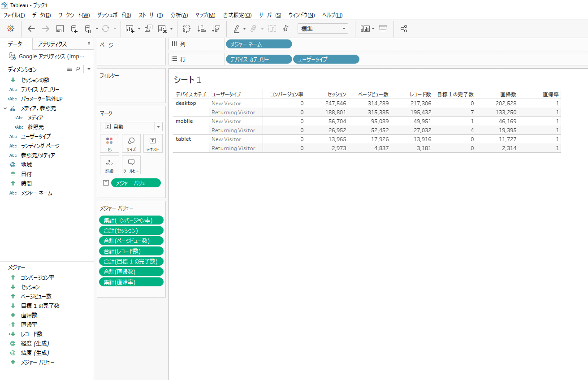Clear the sheet using the toolbar icon

click(x=162, y=29)
